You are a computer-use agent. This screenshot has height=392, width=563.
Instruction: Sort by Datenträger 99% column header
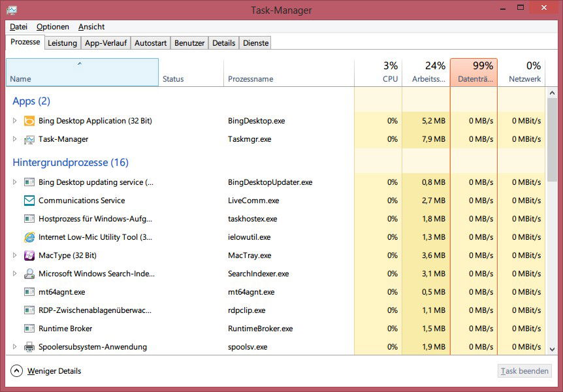point(474,73)
